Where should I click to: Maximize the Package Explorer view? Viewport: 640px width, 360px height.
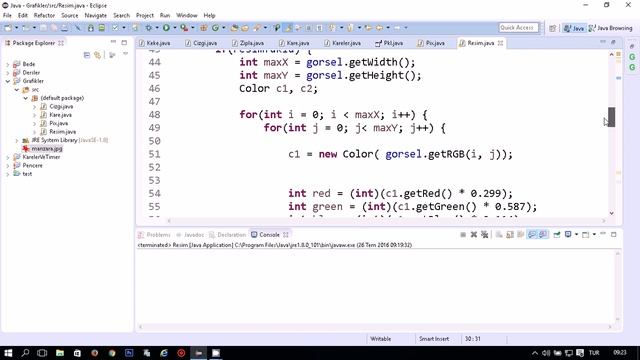click(124, 42)
